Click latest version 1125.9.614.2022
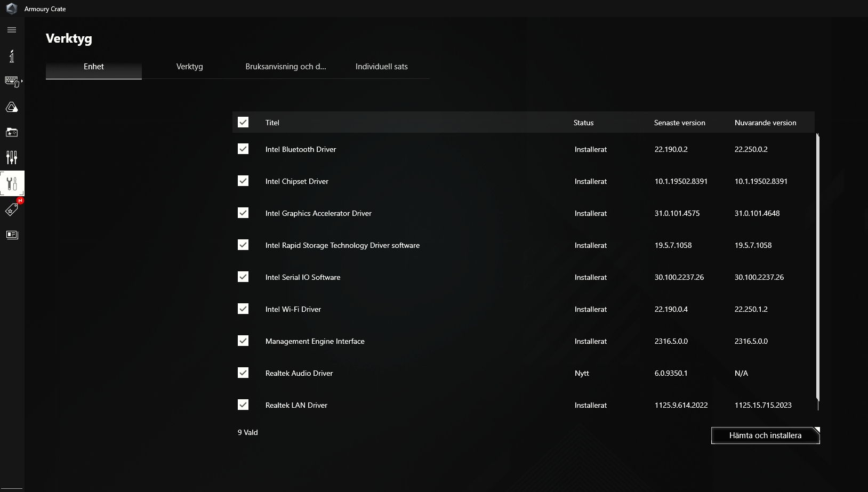The image size is (868, 492). pos(681,405)
